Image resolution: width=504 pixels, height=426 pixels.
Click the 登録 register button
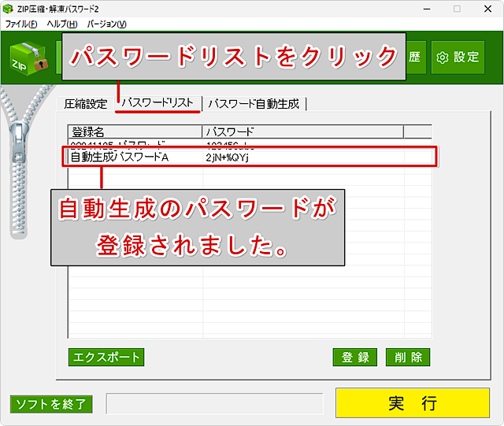(x=354, y=357)
